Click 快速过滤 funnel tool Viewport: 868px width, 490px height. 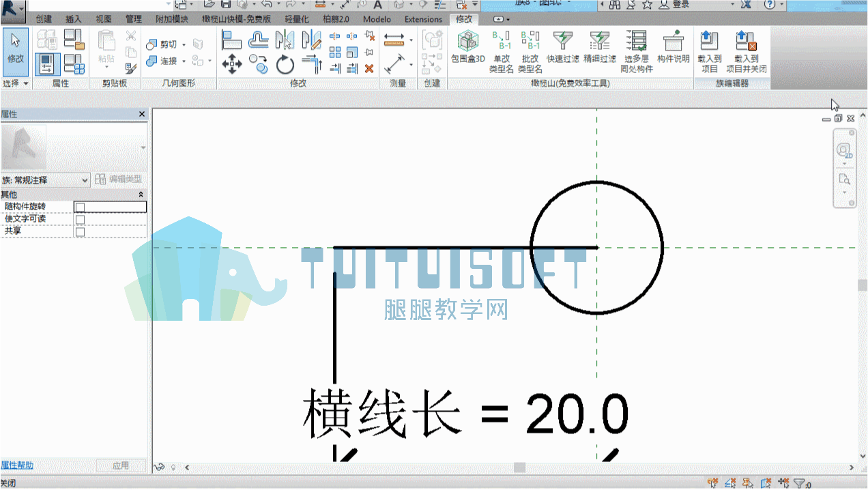pyautogui.click(x=562, y=48)
